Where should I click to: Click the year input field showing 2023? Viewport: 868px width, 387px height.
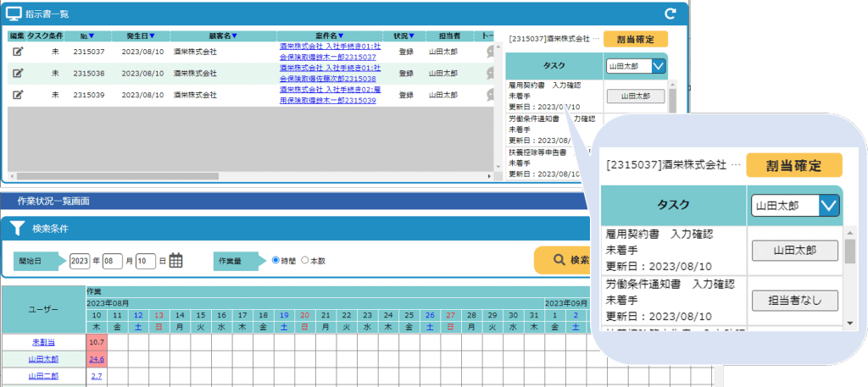pos(80,261)
